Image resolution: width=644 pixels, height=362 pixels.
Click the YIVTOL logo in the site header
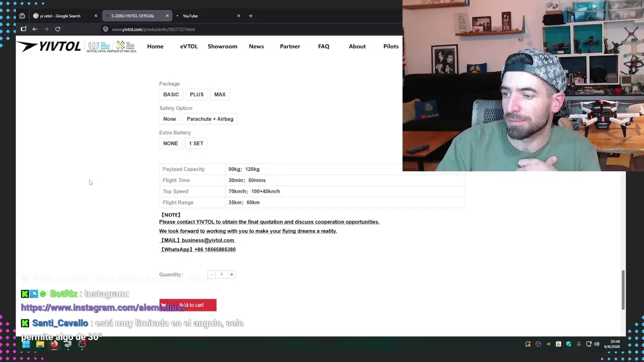(x=49, y=46)
